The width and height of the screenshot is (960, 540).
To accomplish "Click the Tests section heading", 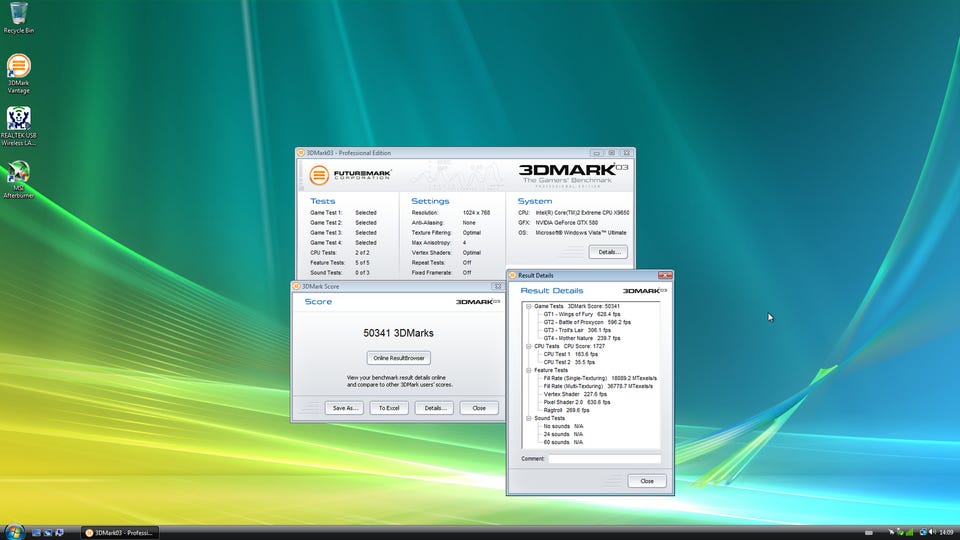I will (323, 201).
